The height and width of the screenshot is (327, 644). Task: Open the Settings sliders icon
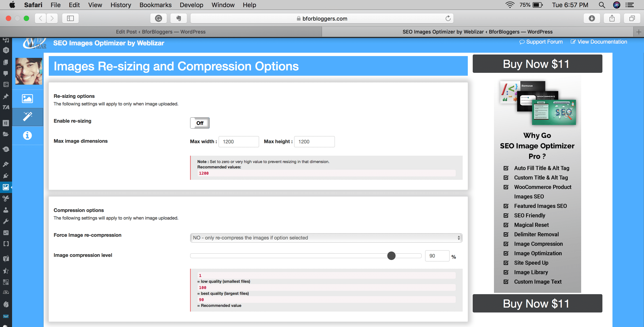tap(6, 233)
